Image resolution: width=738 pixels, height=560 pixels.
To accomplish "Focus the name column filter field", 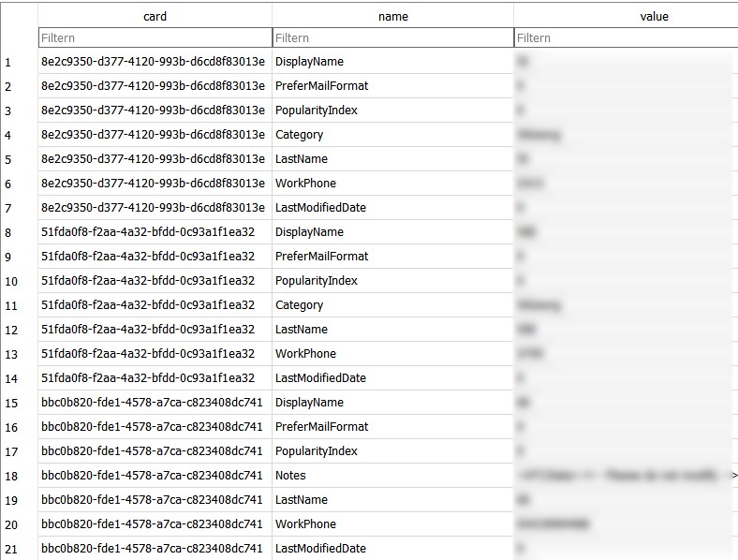I will pos(393,37).
